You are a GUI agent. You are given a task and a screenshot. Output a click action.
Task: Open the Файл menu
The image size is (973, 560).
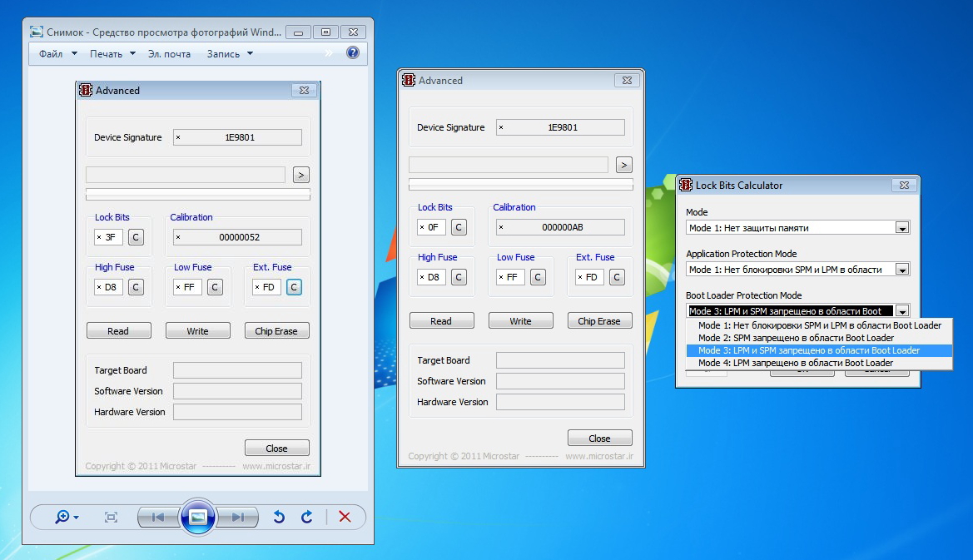(57, 54)
